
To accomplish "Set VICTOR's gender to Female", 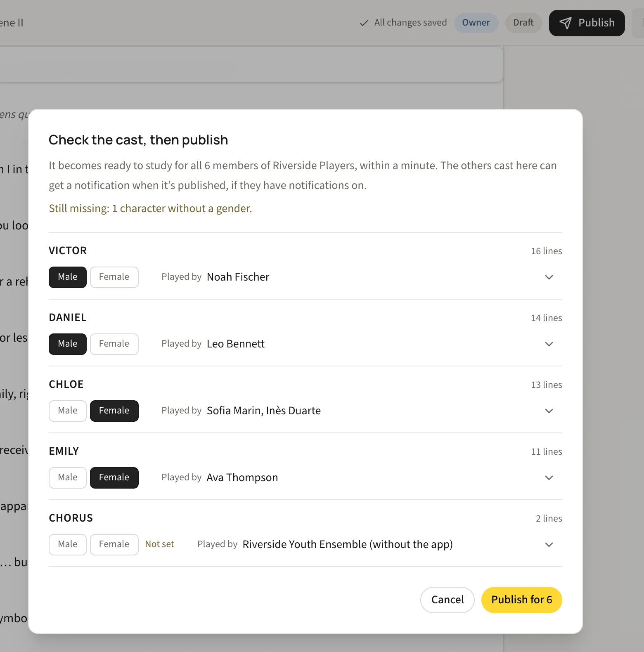I will [x=114, y=277].
